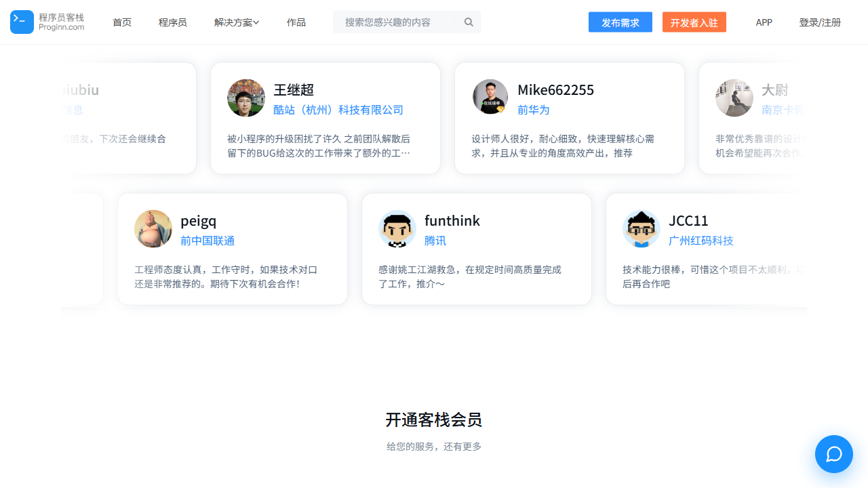Click the name Mike662255
Screen dimensions: 868x488
556,90
